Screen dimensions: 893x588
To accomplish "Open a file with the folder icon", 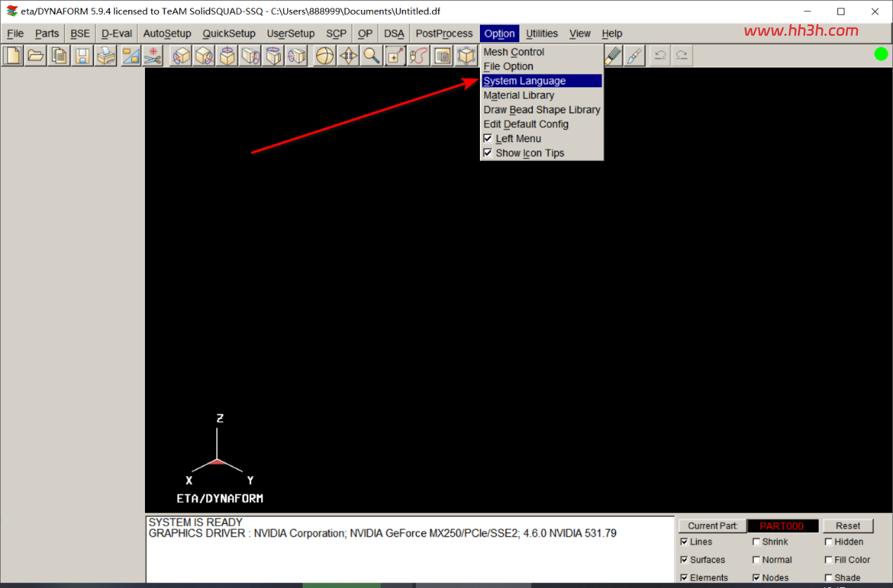I will click(x=36, y=56).
